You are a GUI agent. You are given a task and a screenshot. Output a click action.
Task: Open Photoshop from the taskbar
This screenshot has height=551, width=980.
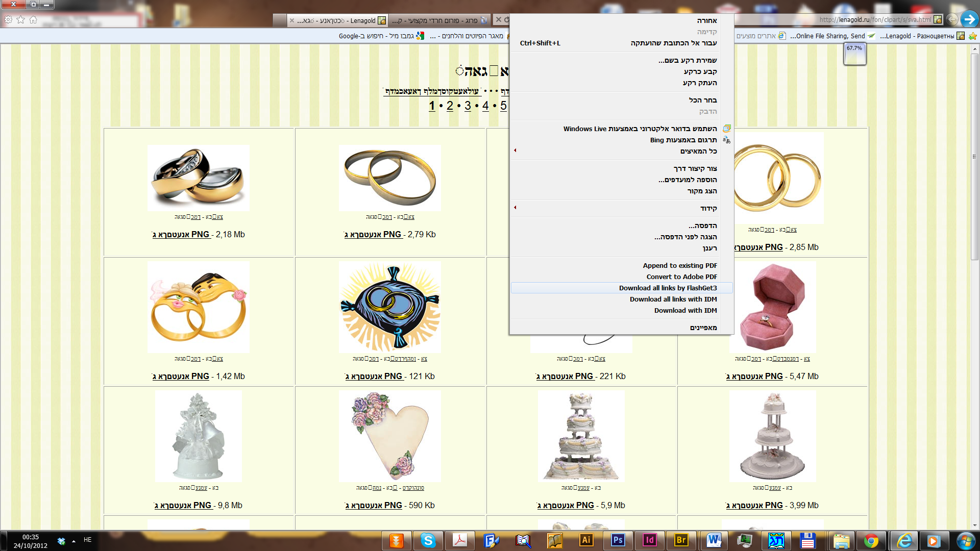point(618,540)
